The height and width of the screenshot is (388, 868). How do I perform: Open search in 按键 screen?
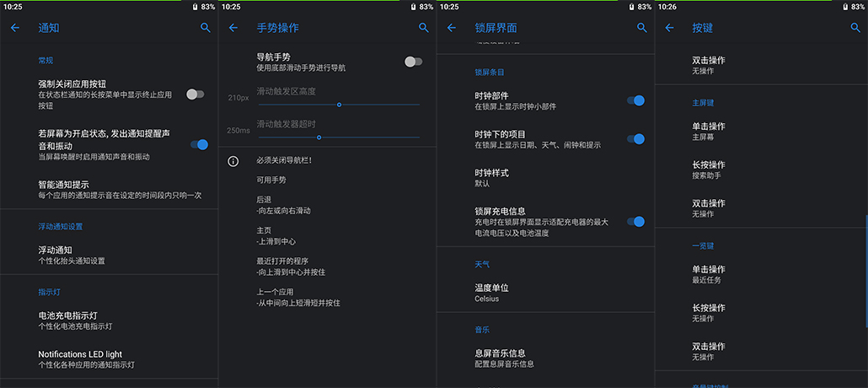pos(856,28)
